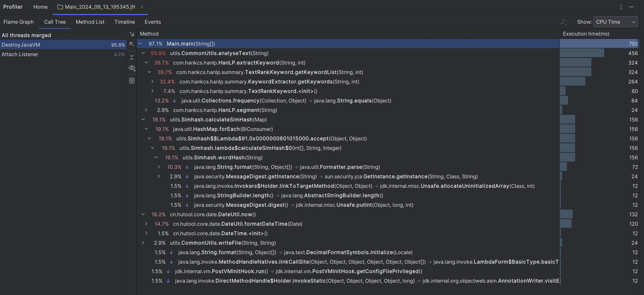Collapse the DateUtil.now() node

(x=143, y=214)
